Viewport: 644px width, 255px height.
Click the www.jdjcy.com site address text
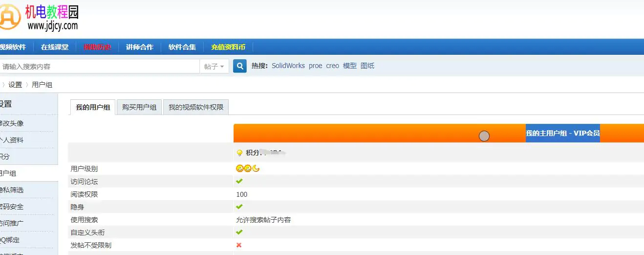[53, 25]
